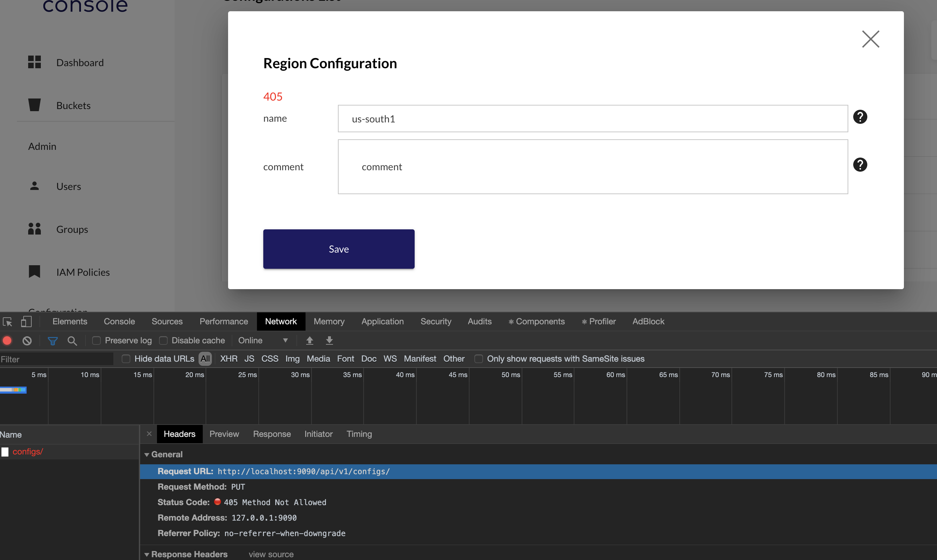Clear the network log
Viewport: 937px width, 560px height.
[x=27, y=341]
